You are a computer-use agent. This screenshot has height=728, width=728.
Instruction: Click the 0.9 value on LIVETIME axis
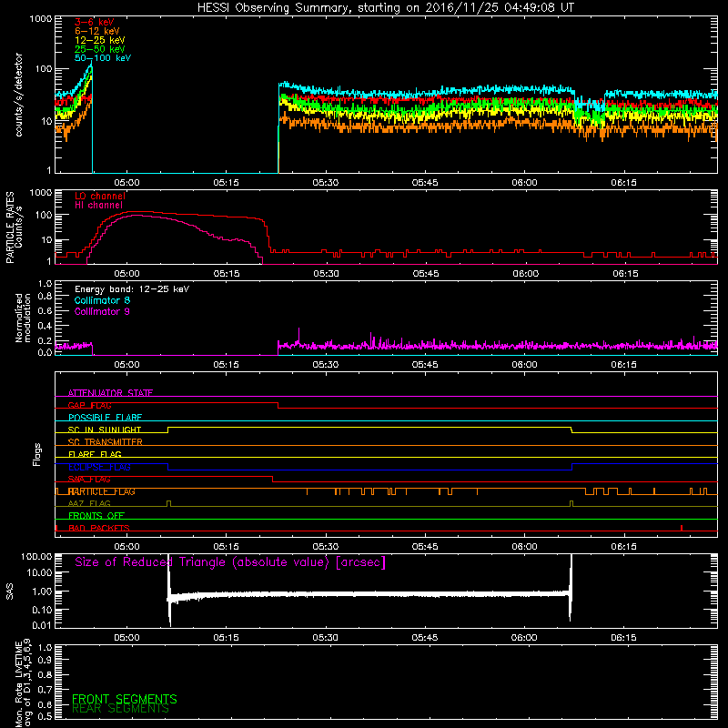(x=45, y=661)
